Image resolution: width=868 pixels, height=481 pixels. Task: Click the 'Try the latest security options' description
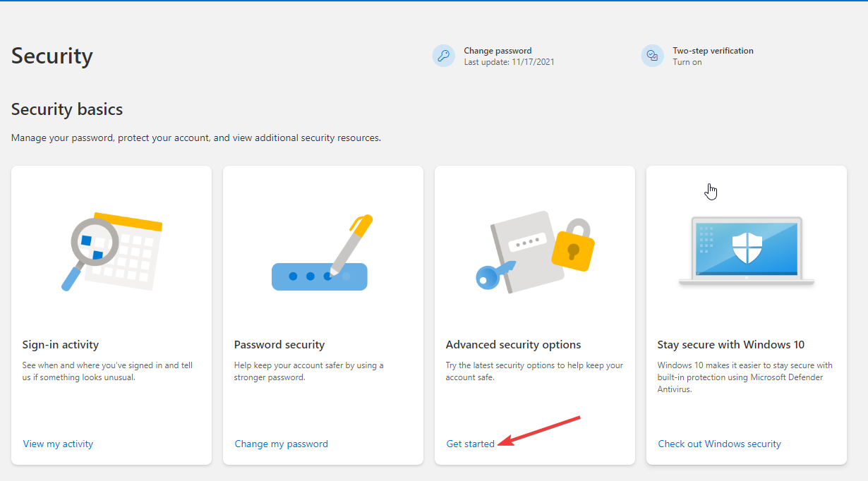tap(535, 371)
